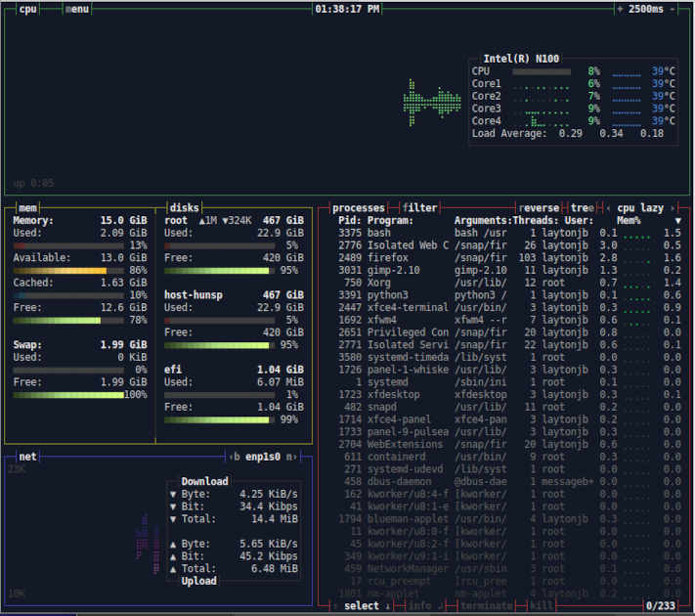Open the btop menu

point(76,9)
